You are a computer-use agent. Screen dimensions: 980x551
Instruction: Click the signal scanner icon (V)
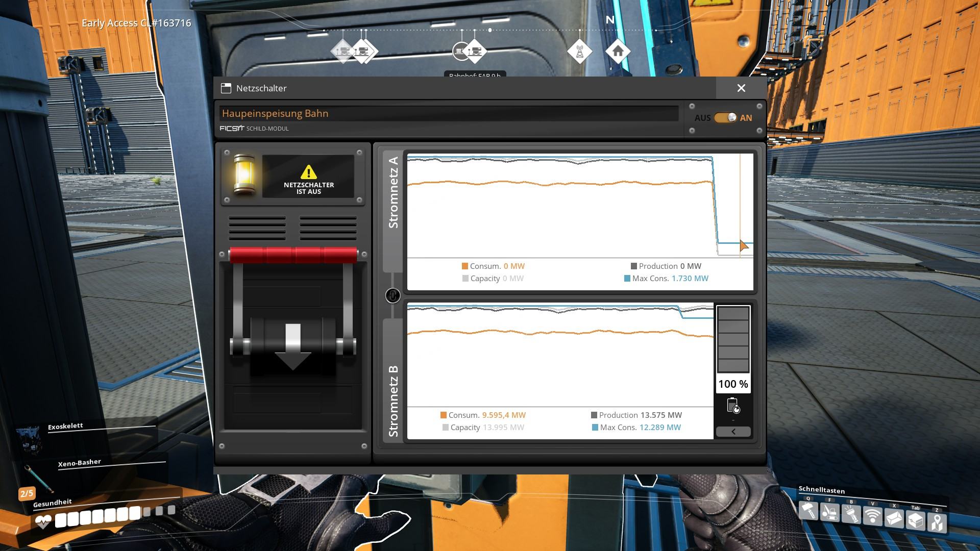pos(873,516)
